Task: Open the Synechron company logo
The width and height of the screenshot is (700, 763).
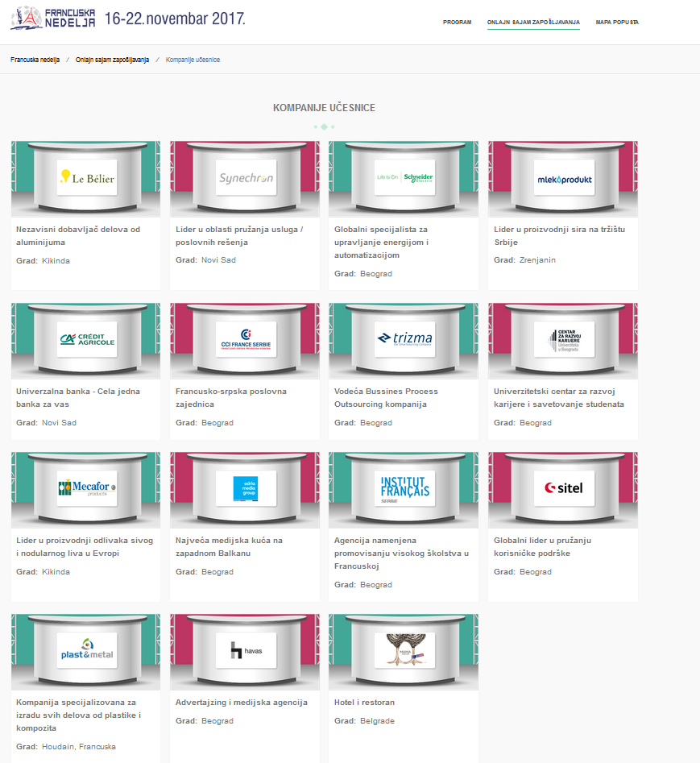Action: point(246,177)
